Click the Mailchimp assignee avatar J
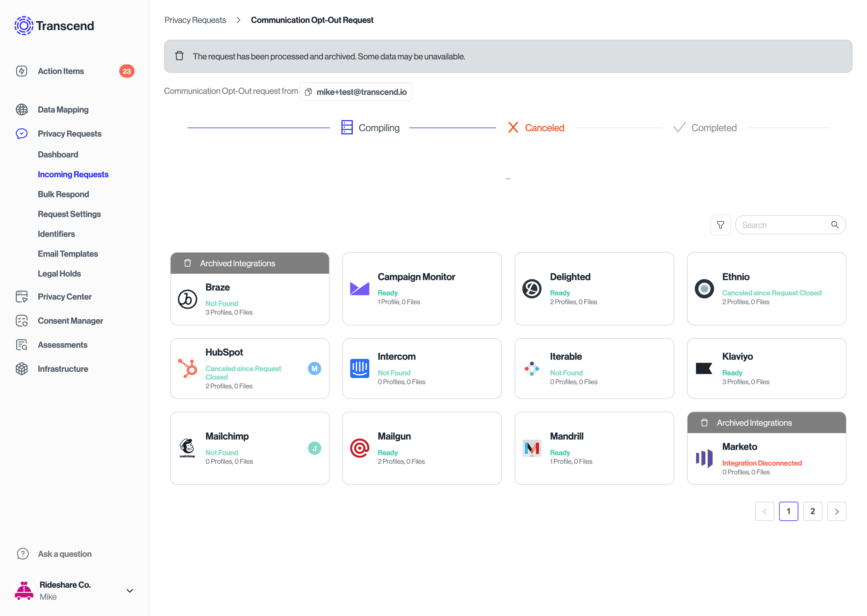867x616 pixels. (x=314, y=448)
